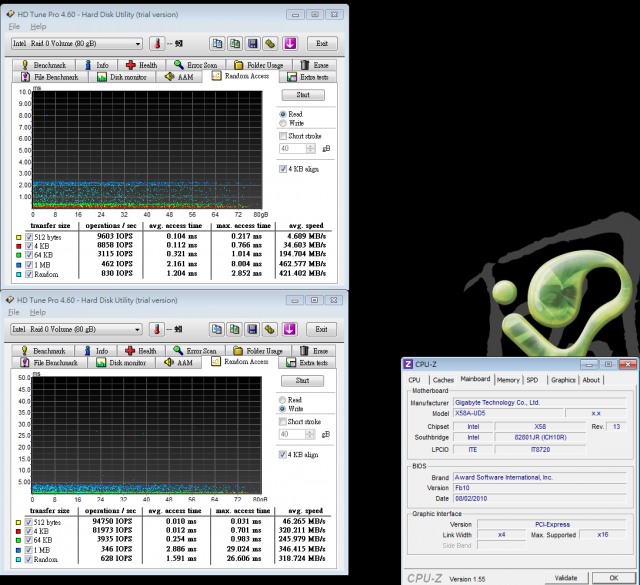Uncheck 4 KB transfer size in bottom HD Tune
Image resolution: width=640 pixels, height=585 pixels.
(29, 532)
